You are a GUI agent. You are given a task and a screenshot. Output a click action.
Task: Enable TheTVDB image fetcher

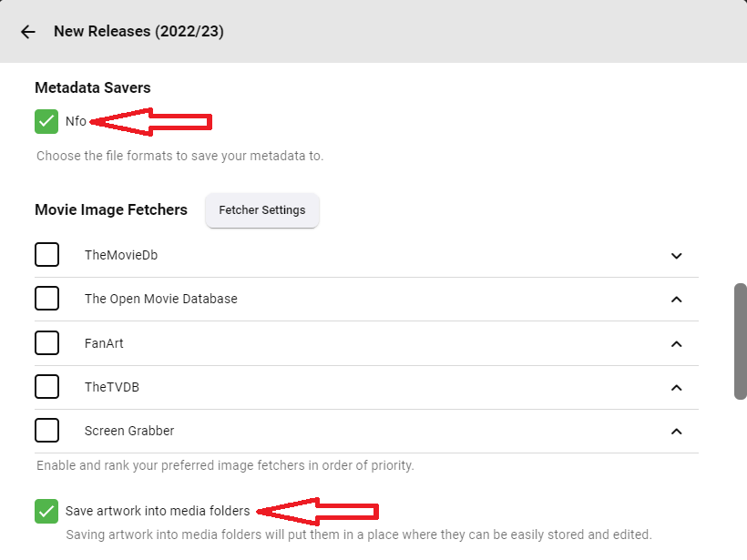click(47, 387)
